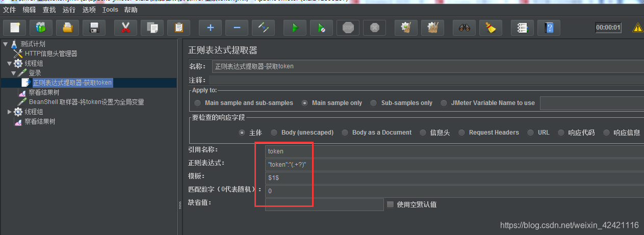Collapse the 登录 sampler node
This screenshot has height=235, width=644.
13,73
